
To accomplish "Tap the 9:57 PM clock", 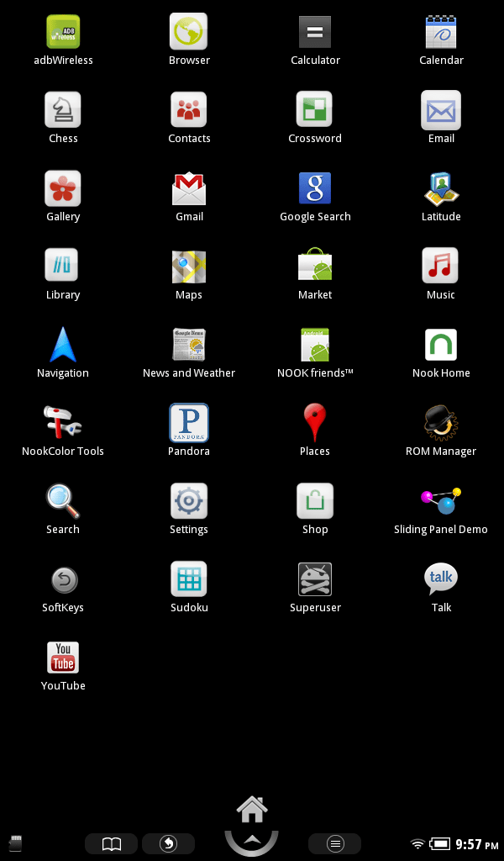I will pos(476,844).
